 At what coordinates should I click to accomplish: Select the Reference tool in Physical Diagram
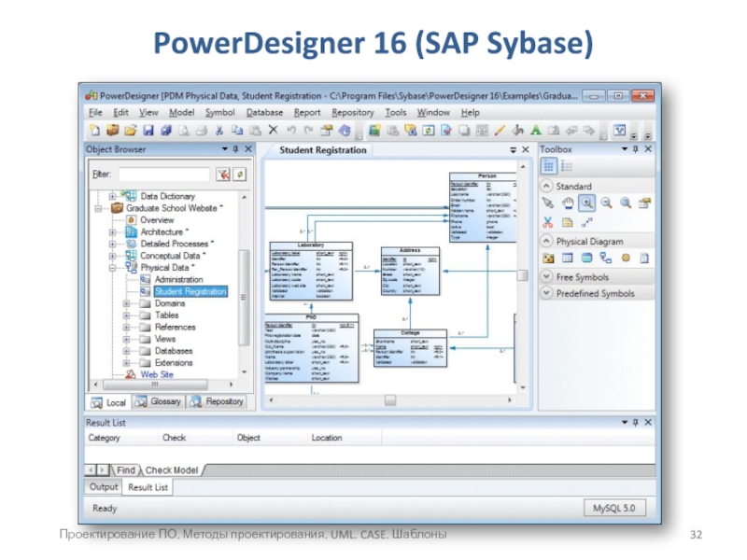606,258
